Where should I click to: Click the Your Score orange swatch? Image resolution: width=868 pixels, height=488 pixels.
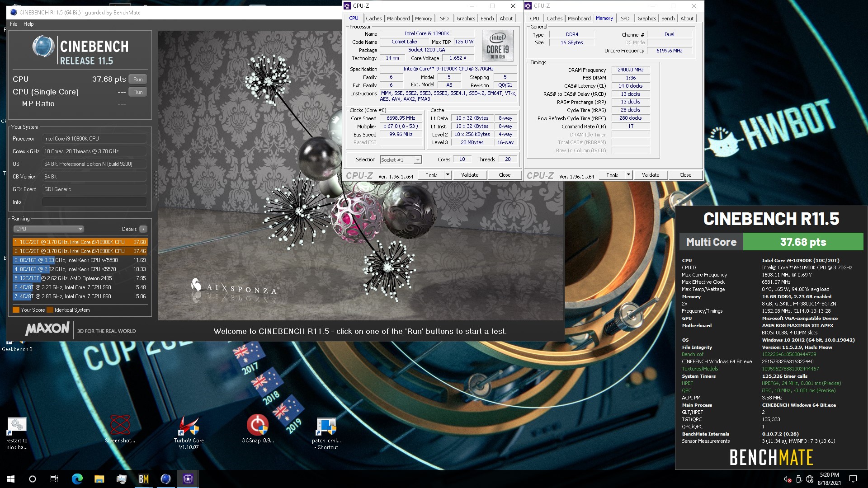click(x=16, y=310)
